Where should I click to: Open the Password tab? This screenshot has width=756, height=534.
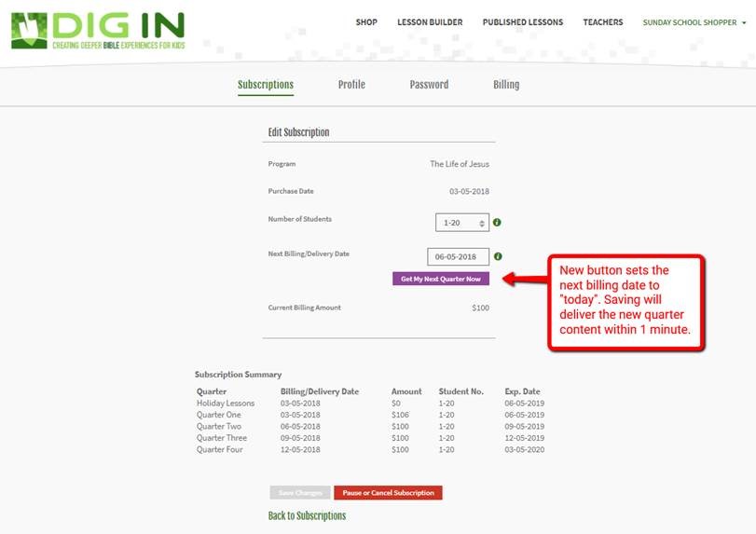[x=429, y=85]
